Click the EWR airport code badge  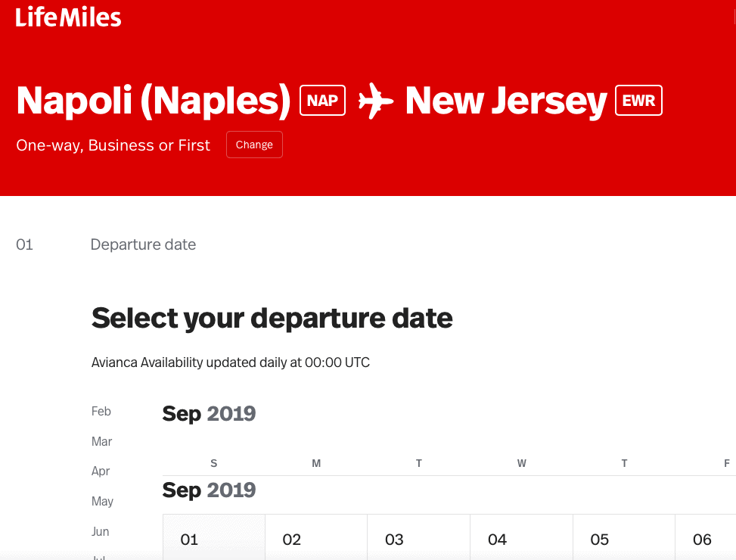point(638,101)
